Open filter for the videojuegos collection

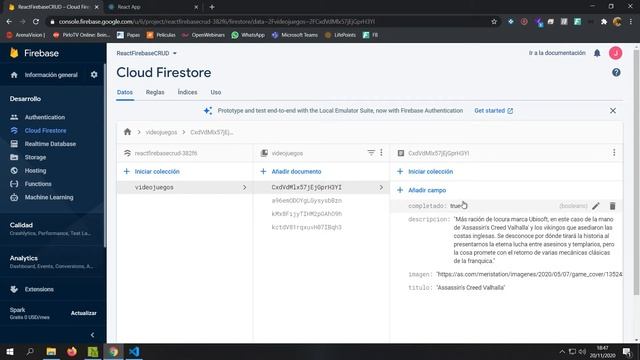[x=371, y=153]
